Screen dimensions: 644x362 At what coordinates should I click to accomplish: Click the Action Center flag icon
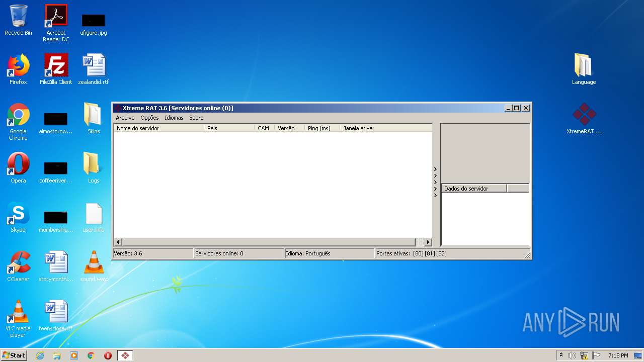pos(596,355)
